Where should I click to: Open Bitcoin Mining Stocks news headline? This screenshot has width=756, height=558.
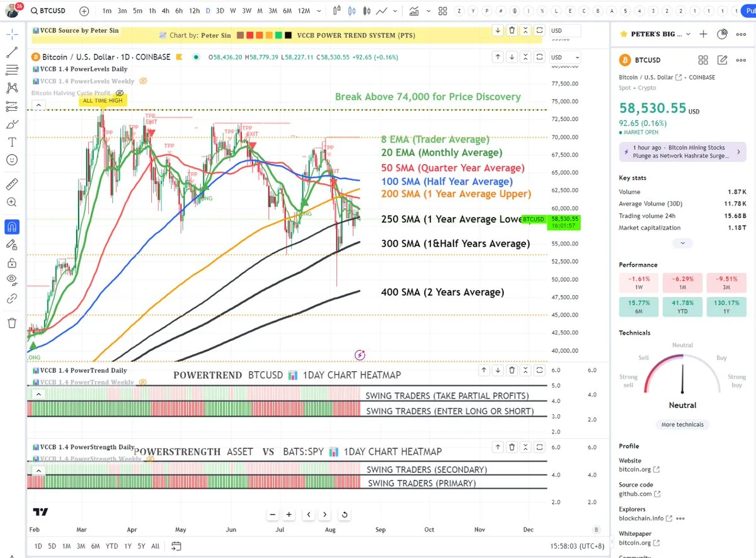(683, 151)
